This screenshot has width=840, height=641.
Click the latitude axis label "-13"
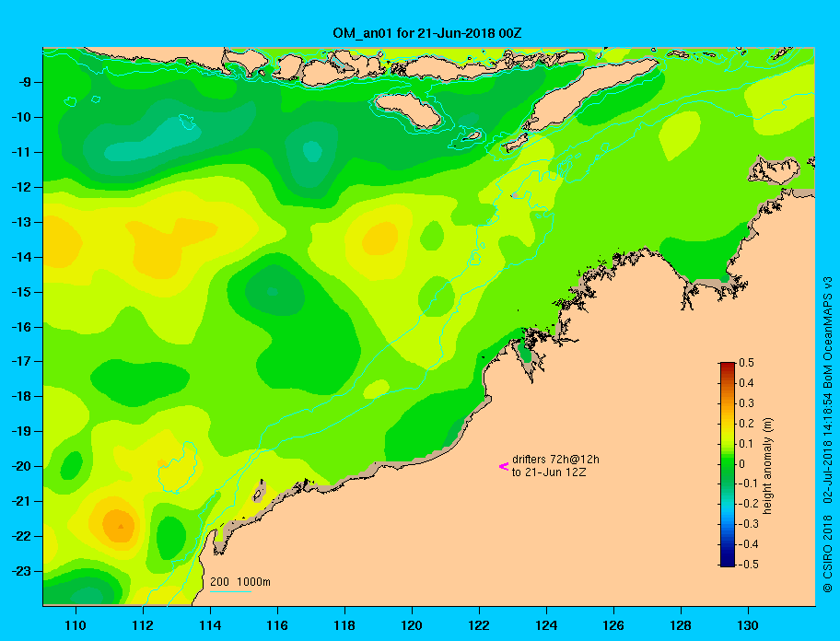point(21,222)
